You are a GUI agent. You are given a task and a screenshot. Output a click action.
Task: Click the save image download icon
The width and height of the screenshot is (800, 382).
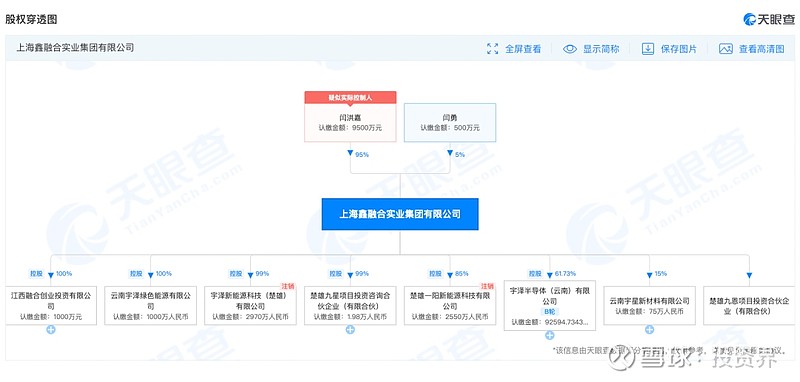[647, 49]
